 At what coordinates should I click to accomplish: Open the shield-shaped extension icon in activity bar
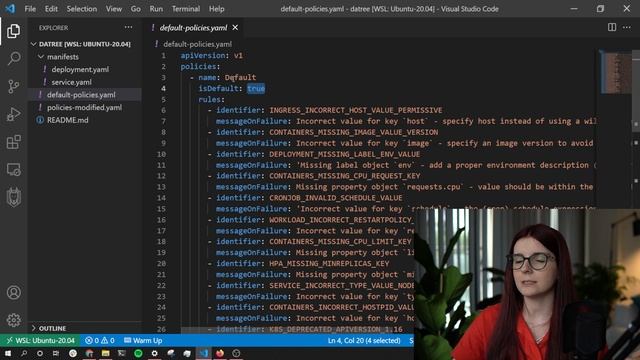13,198
